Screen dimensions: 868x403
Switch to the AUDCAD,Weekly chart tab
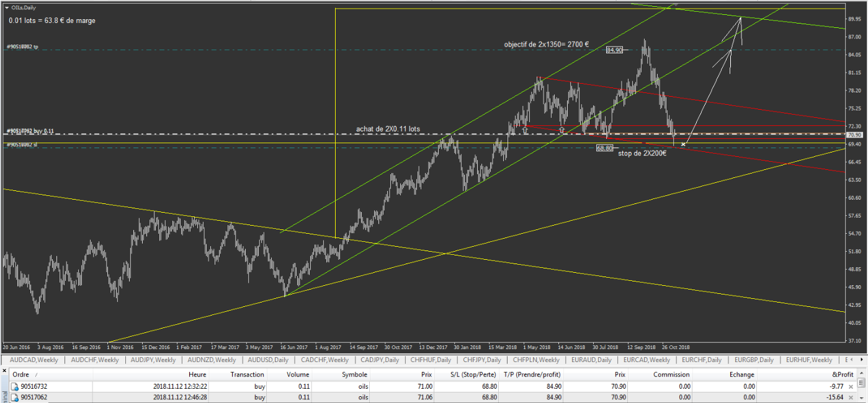click(x=34, y=360)
